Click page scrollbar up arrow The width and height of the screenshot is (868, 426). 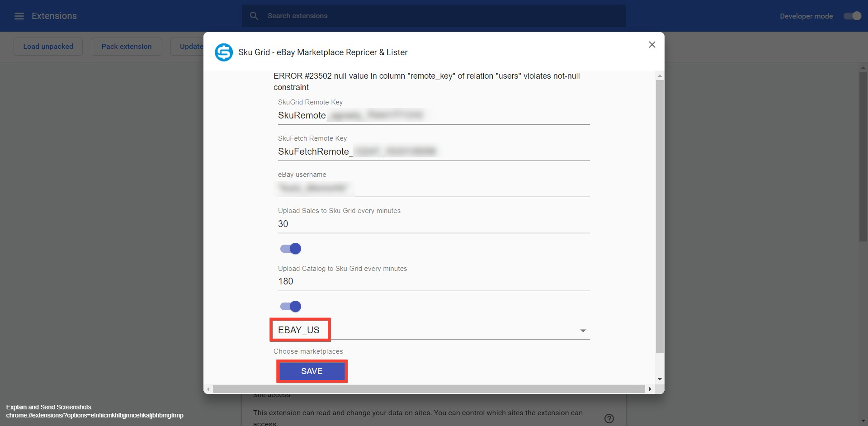click(863, 68)
